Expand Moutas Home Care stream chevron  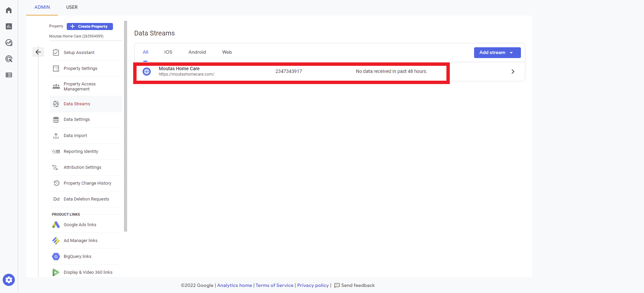pyautogui.click(x=513, y=72)
